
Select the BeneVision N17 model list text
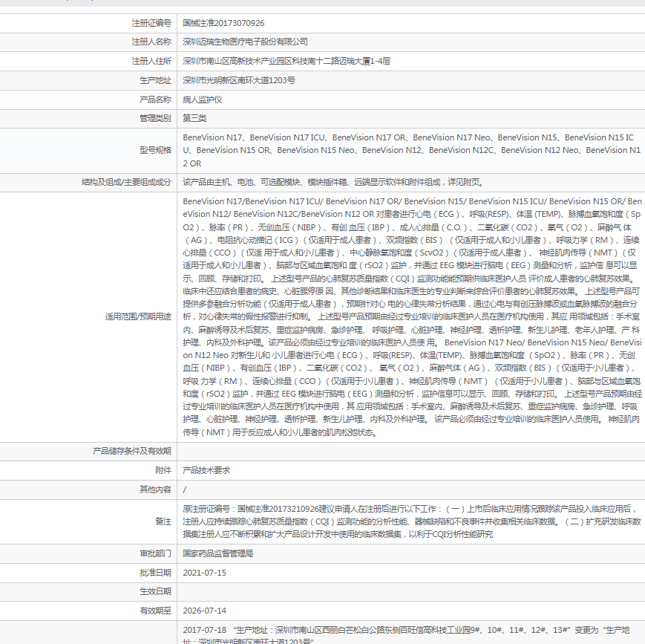411,150
